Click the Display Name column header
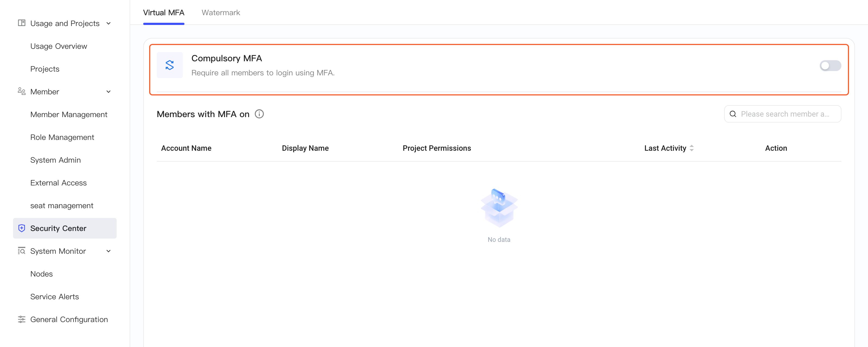The width and height of the screenshot is (868, 347). tap(305, 148)
